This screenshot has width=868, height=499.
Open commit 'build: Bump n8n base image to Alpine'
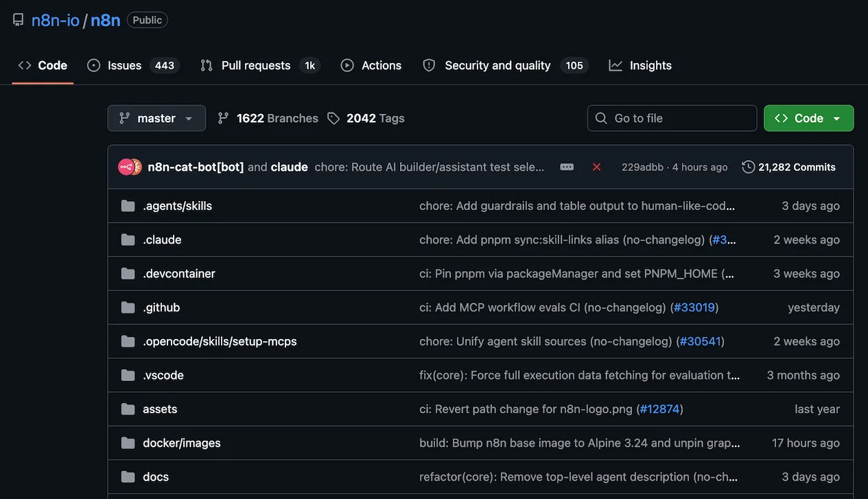pos(580,443)
